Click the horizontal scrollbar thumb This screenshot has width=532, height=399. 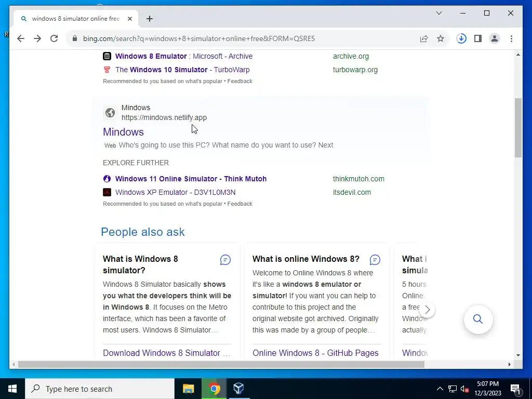221,364
